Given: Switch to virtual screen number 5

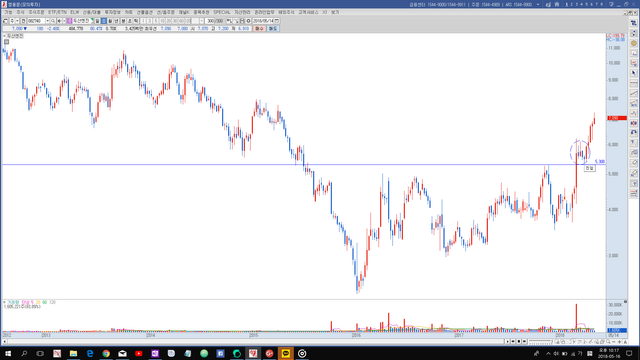Looking at the screenshot, I should coord(587,4).
